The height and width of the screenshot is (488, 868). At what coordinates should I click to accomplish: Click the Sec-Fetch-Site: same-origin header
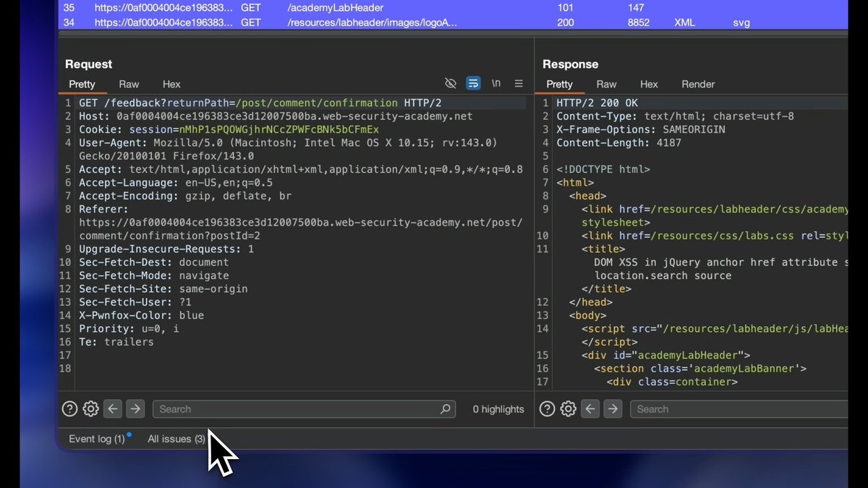click(163, 288)
